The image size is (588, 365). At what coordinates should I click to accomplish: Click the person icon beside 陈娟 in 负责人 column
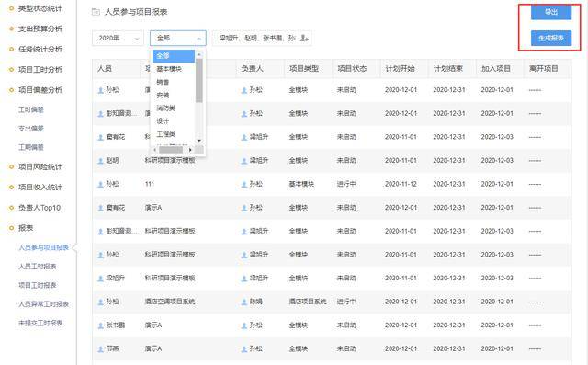point(244,302)
